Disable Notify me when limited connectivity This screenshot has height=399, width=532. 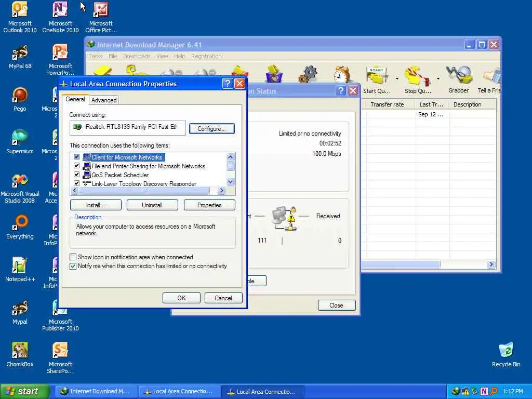(73, 266)
